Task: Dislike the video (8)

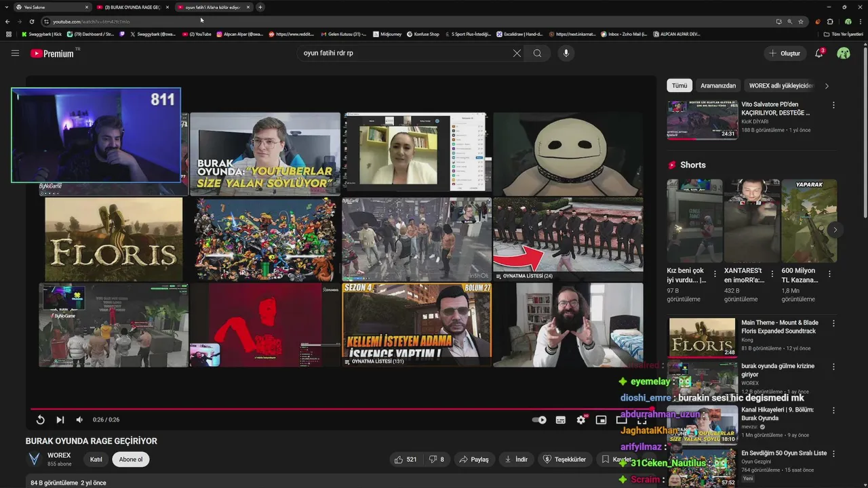Action: (437, 459)
